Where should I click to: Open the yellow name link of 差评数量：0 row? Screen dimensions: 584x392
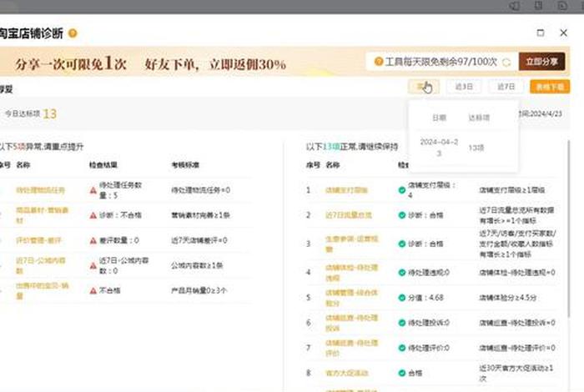(38, 240)
